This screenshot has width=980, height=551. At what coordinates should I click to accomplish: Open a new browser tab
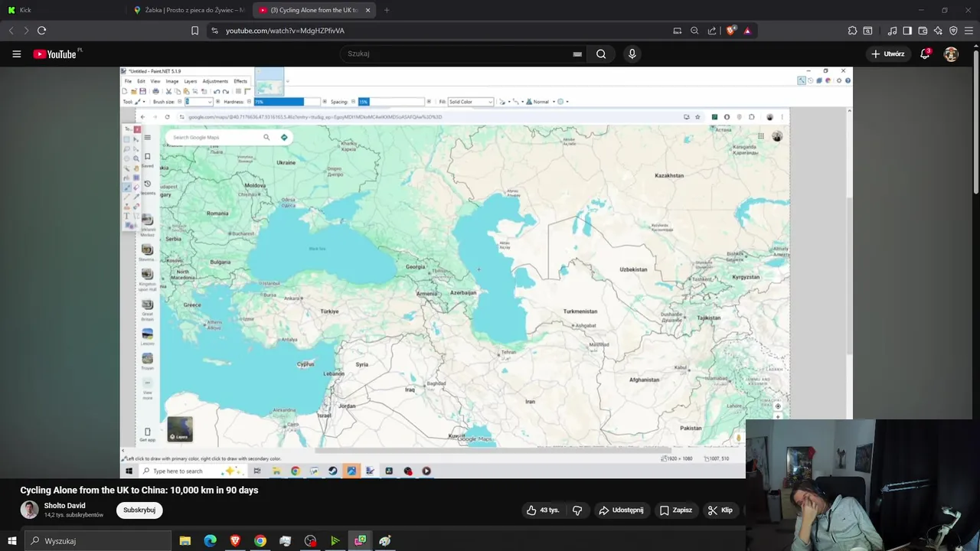coord(387,10)
